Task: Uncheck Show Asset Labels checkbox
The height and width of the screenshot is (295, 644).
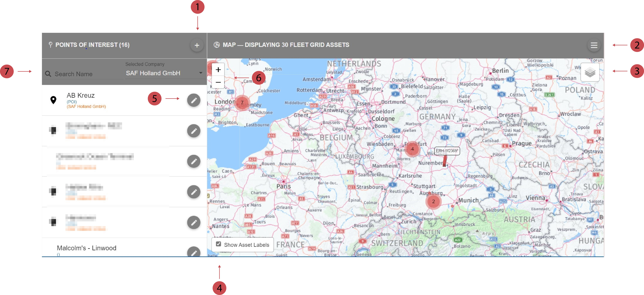Action: [x=219, y=244]
